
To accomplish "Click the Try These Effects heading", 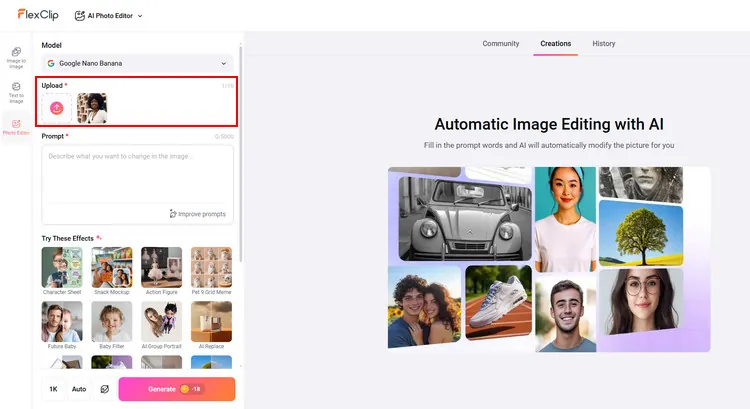I will [x=67, y=238].
